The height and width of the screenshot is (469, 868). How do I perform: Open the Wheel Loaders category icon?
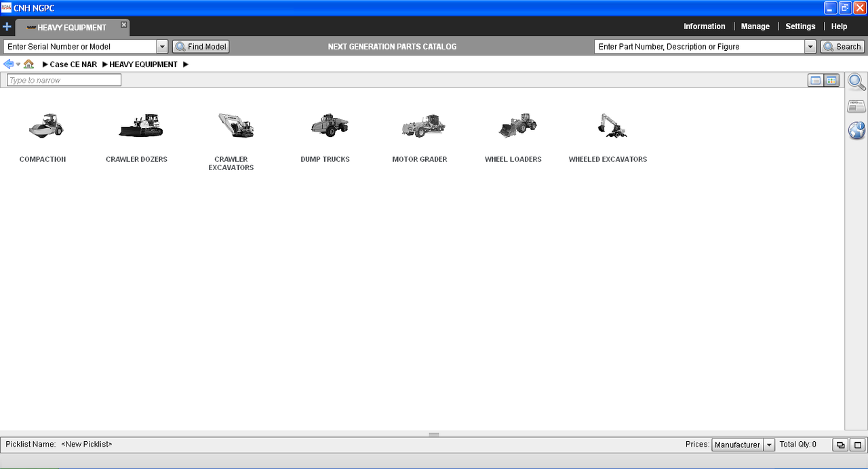[x=517, y=126]
